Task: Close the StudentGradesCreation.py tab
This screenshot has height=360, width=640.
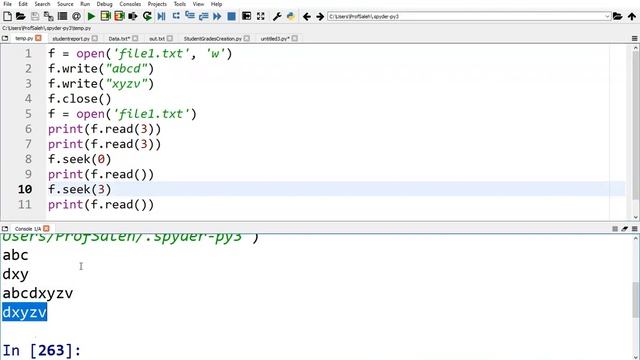Action: coord(247,38)
